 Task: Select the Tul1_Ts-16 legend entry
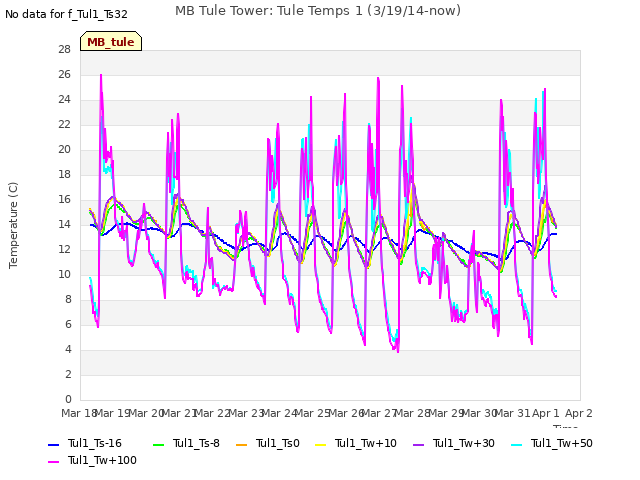coord(85,444)
